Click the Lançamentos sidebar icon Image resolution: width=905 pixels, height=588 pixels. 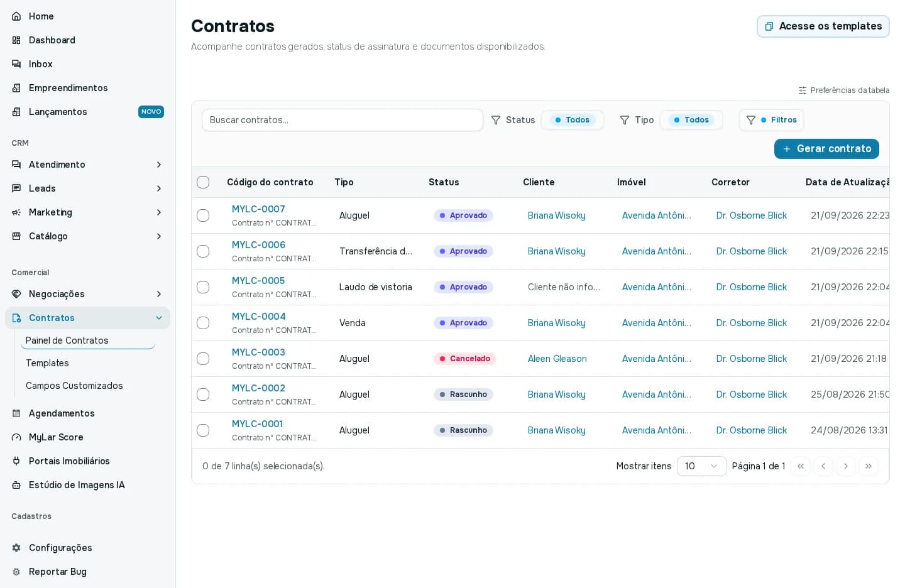click(x=16, y=112)
